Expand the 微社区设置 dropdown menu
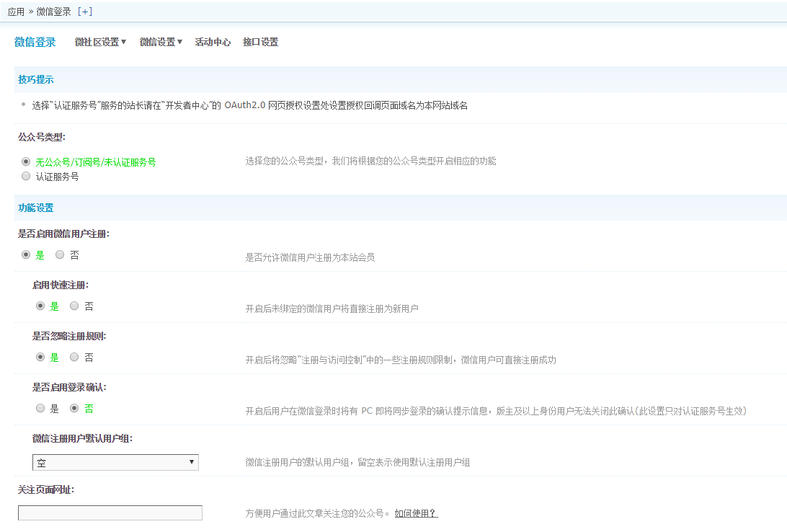This screenshot has width=787, height=532. coord(100,42)
